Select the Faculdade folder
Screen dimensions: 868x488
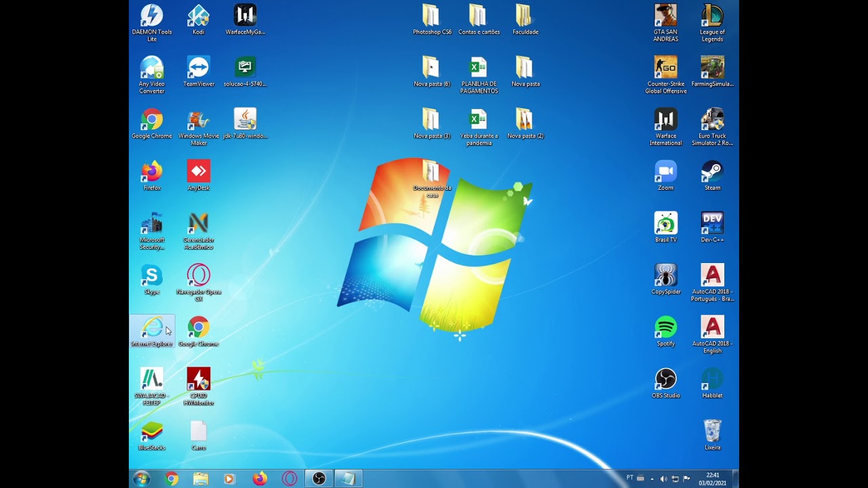525,19
